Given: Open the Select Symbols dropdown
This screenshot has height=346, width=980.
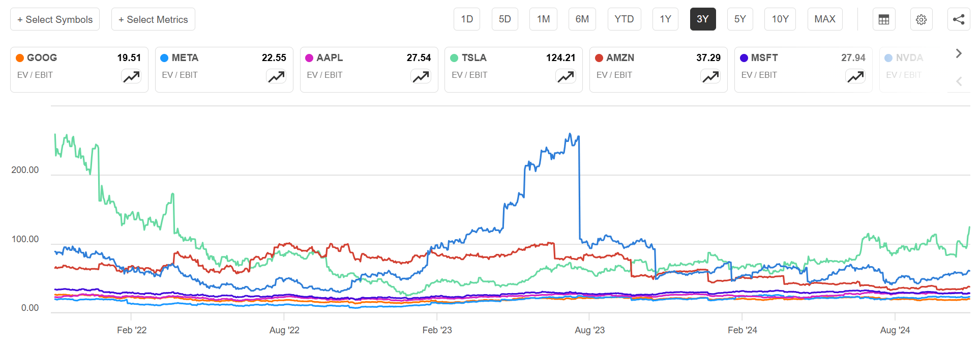Looking at the screenshot, I should (x=55, y=19).
